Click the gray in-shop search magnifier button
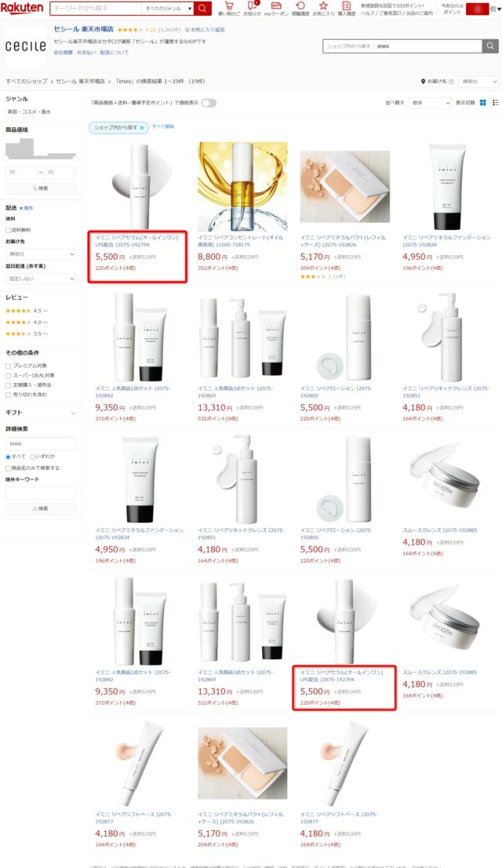Screen dimensions: 502x868 (489, 46)
